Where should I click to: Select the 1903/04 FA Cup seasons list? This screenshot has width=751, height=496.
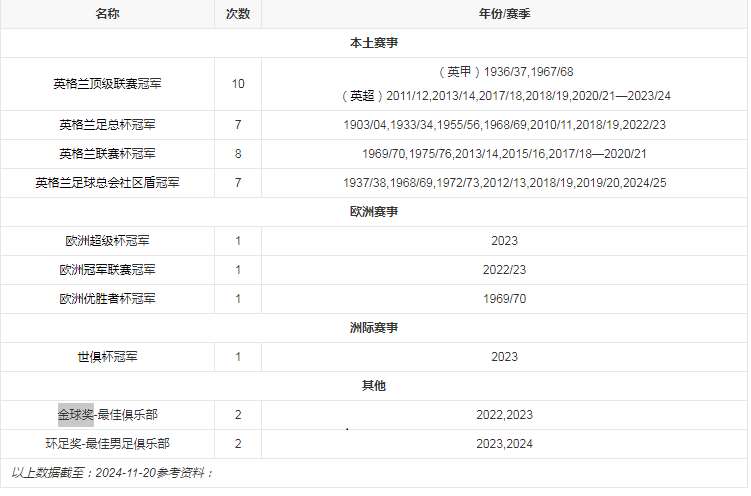[x=504, y=125]
